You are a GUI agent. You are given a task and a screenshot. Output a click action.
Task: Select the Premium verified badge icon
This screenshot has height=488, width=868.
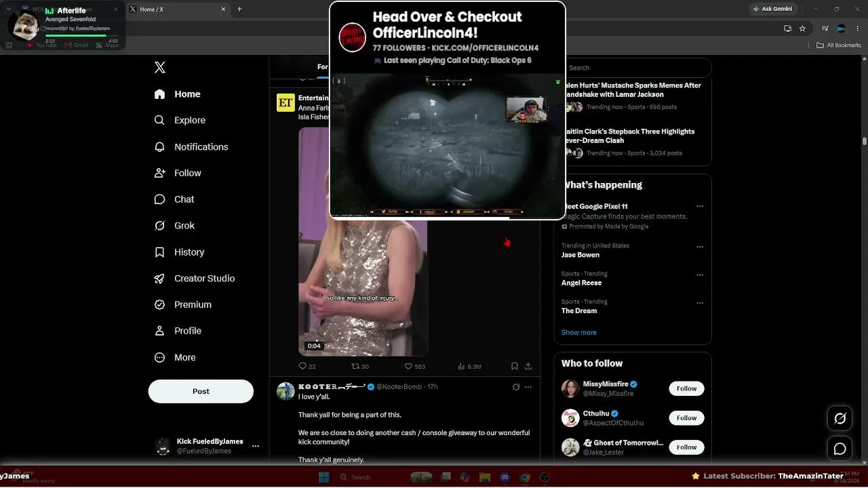(160, 304)
